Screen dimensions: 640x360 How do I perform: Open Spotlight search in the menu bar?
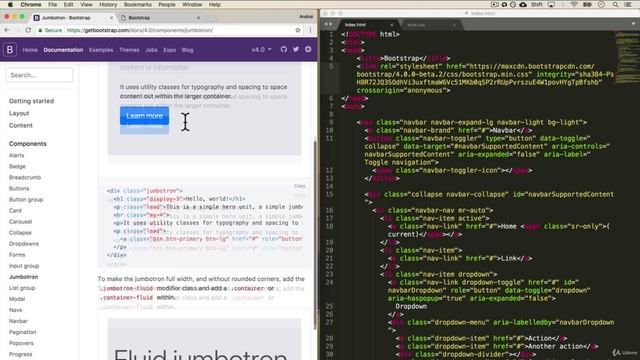tap(615, 4)
